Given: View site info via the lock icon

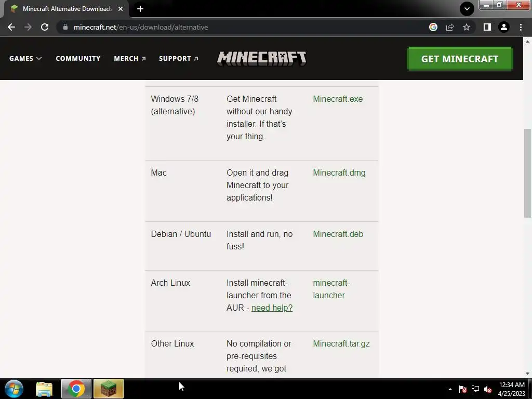Looking at the screenshot, I should 65,27.
